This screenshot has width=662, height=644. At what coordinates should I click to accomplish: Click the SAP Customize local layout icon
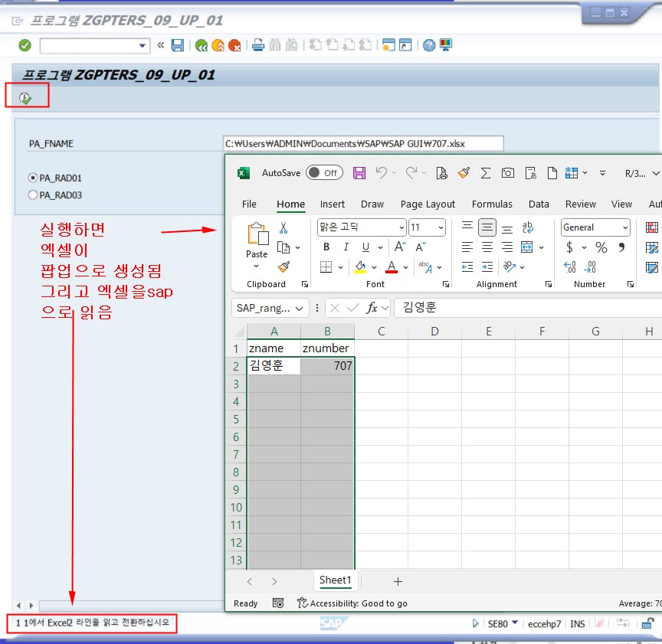coord(446,44)
